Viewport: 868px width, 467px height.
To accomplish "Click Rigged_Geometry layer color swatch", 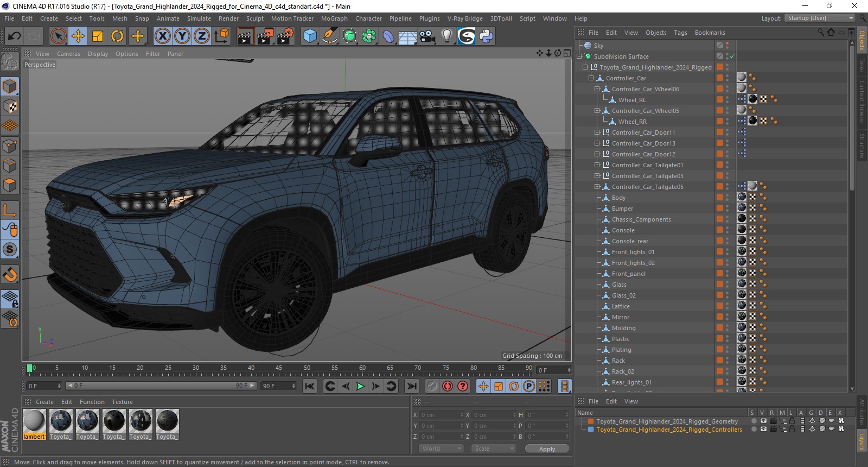I will click(591, 421).
